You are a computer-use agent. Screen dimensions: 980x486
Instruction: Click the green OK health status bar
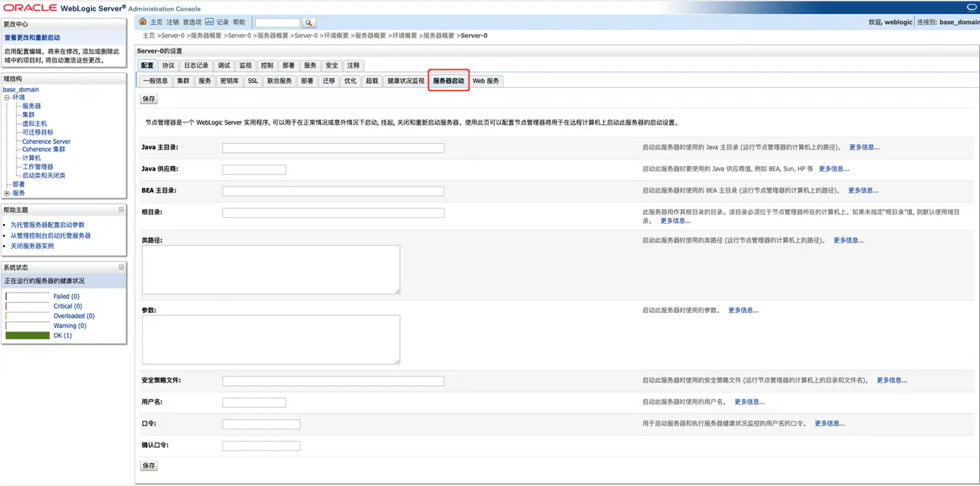tap(28, 336)
